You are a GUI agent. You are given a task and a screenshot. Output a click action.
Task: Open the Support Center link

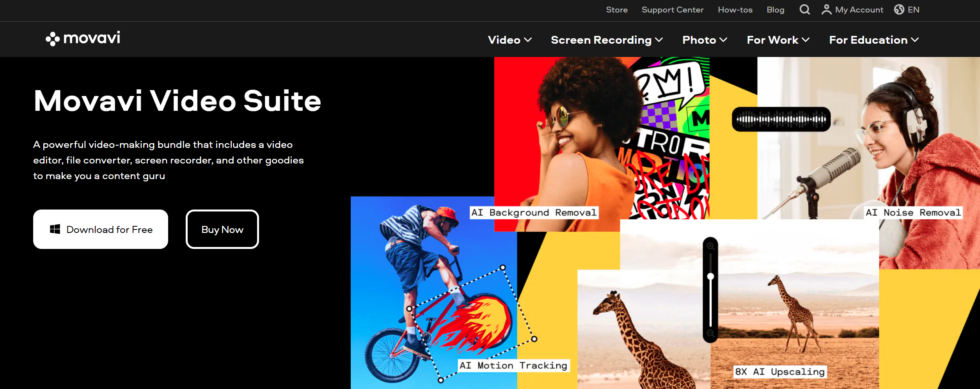click(673, 10)
